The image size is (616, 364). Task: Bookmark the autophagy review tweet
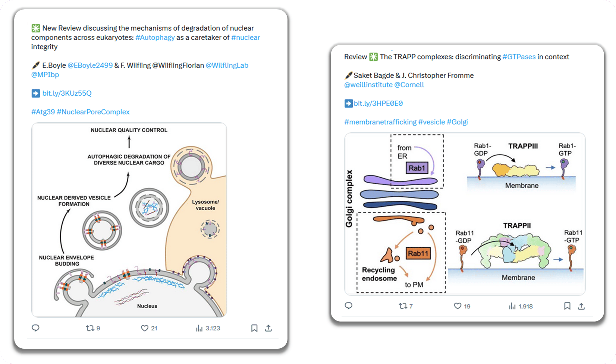click(x=254, y=328)
